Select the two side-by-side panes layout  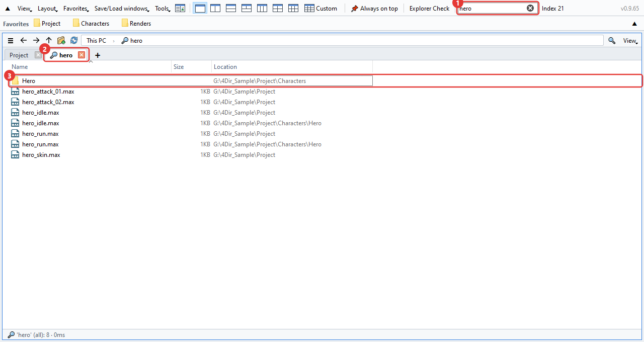tap(215, 9)
